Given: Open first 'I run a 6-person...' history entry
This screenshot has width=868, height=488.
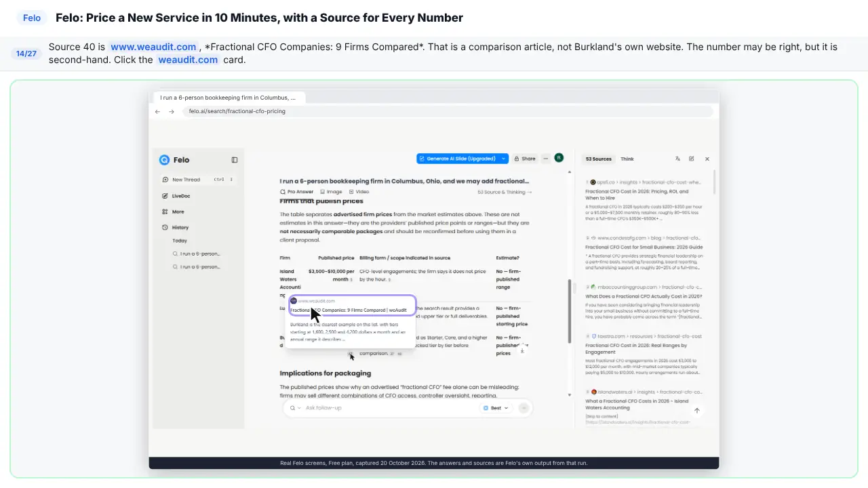Looking at the screenshot, I should coord(197,253).
